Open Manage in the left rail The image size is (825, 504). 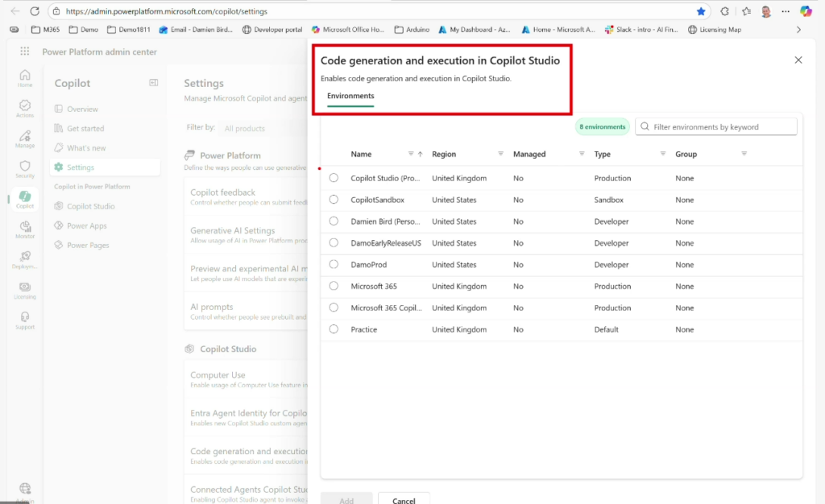tap(25, 138)
